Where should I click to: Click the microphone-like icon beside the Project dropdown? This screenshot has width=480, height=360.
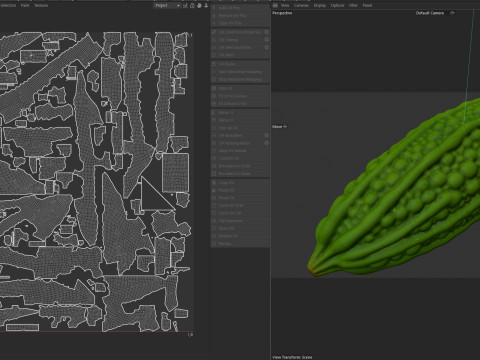206,5
